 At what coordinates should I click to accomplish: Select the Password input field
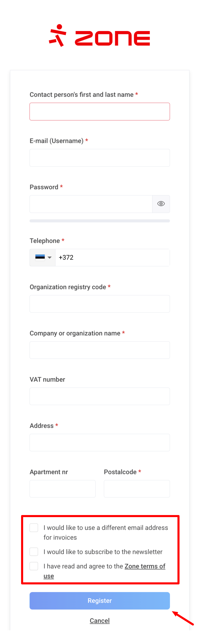click(x=91, y=204)
